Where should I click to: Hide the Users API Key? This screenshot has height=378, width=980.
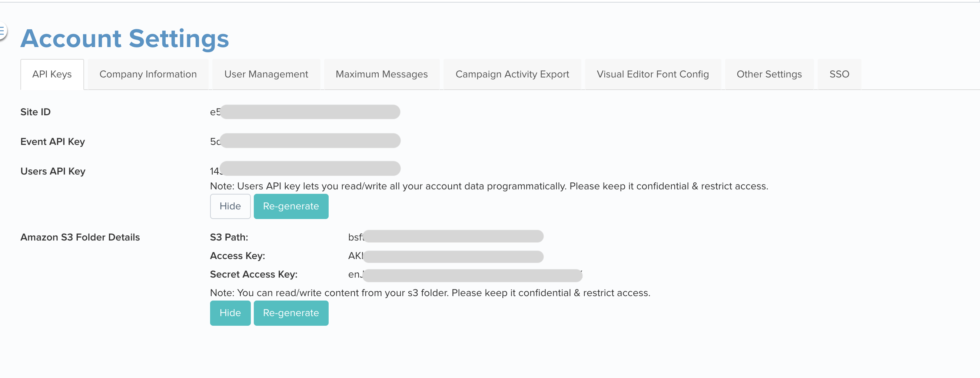(230, 206)
